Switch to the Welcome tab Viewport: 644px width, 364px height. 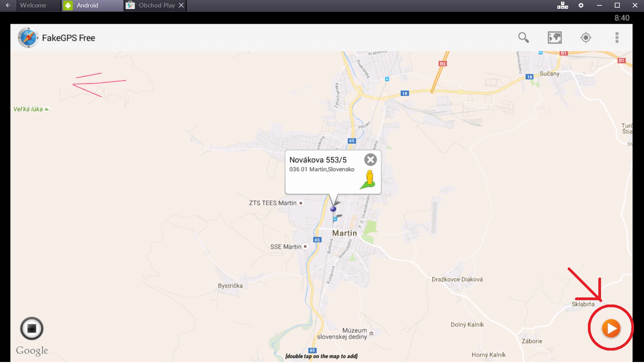[x=33, y=5]
